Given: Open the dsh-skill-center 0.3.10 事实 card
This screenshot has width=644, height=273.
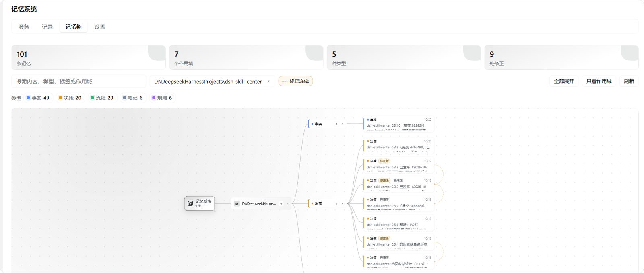Looking at the screenshot, I should click(x=399, y=124).
